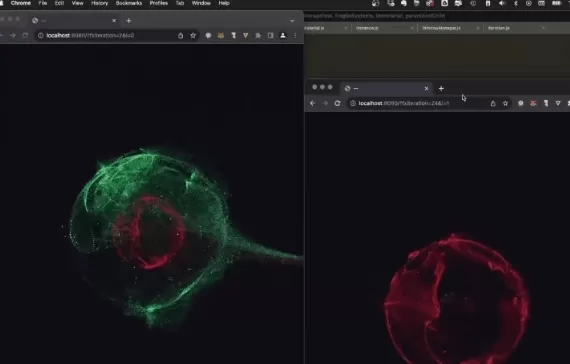
Task: Open the Extensions puzzle menu in left Chrome window
Action: coord(258,35)
